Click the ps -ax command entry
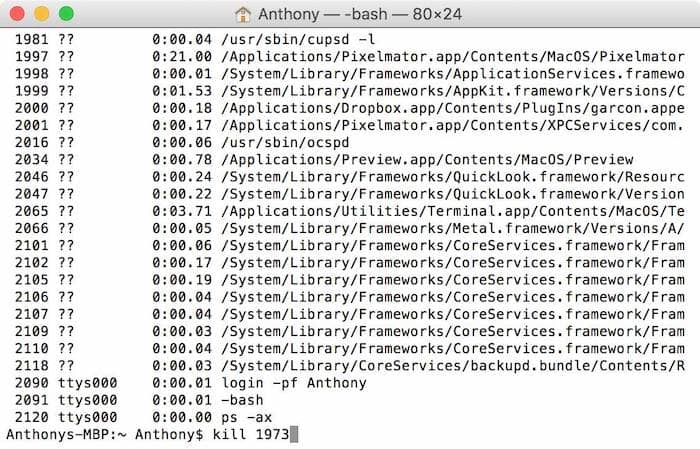This screenshot has height=449, width=700. [x=246, y=418]
